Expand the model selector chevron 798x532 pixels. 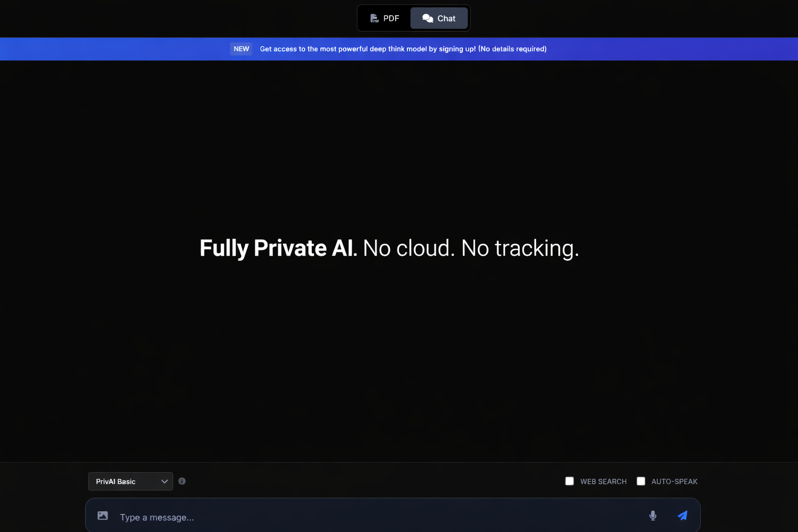(x=164, y=481)
